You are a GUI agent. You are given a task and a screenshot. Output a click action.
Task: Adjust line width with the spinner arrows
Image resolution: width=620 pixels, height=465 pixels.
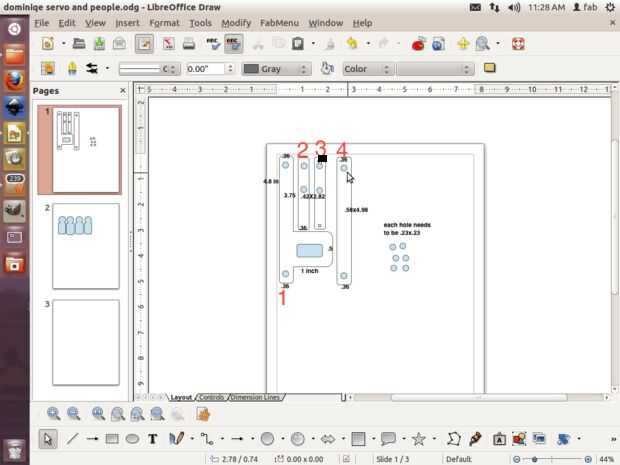pyautogui.click(x=230, y=69)
